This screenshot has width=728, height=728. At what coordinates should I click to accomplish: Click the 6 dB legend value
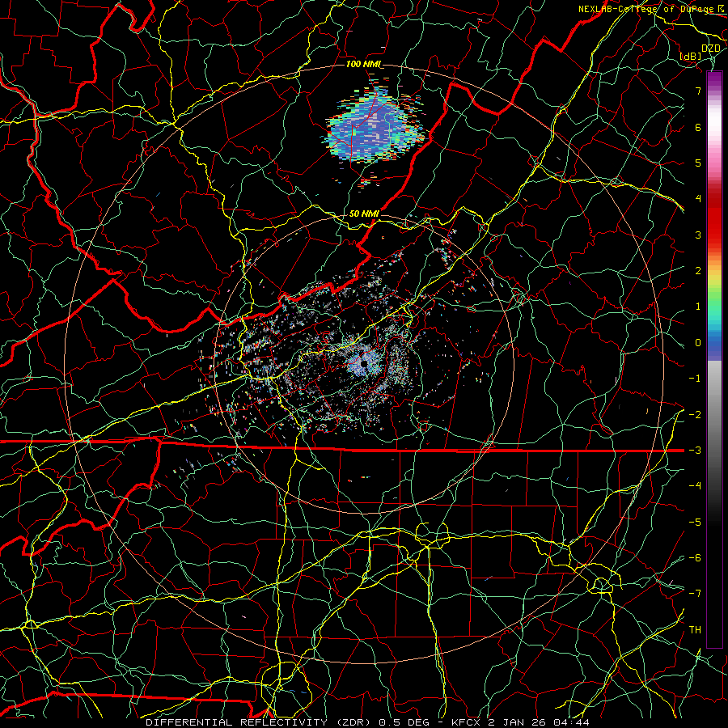click(x=698, y=127)
